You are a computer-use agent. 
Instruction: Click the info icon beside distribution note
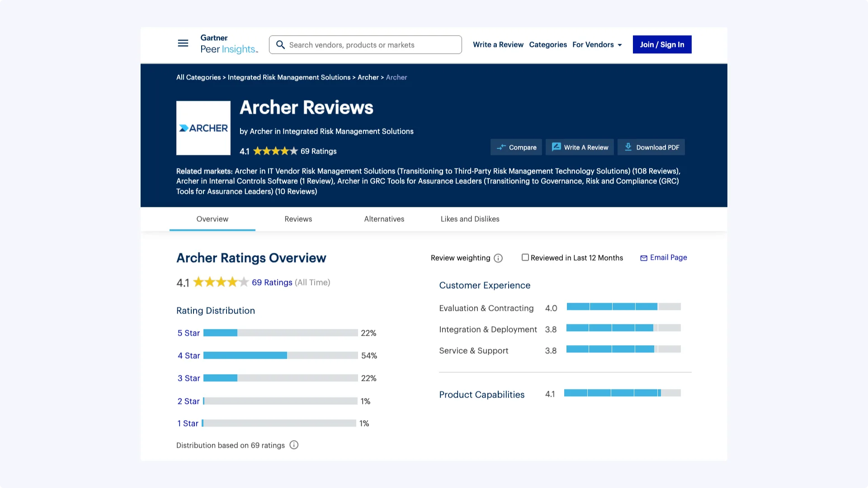click(x=294, y=445)
